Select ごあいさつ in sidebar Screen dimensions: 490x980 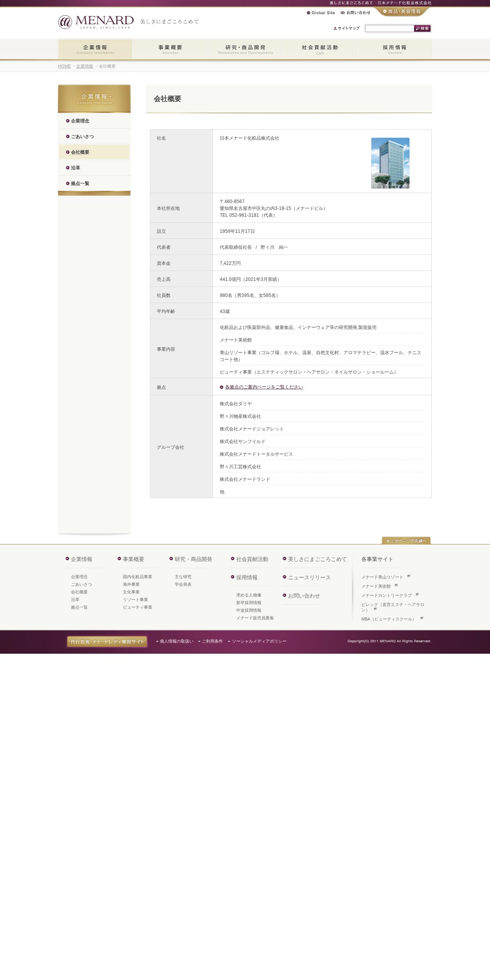click(94, 136)
